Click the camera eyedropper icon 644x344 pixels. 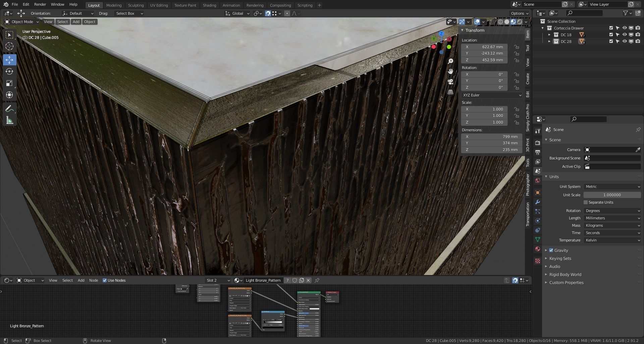(638, 150)
